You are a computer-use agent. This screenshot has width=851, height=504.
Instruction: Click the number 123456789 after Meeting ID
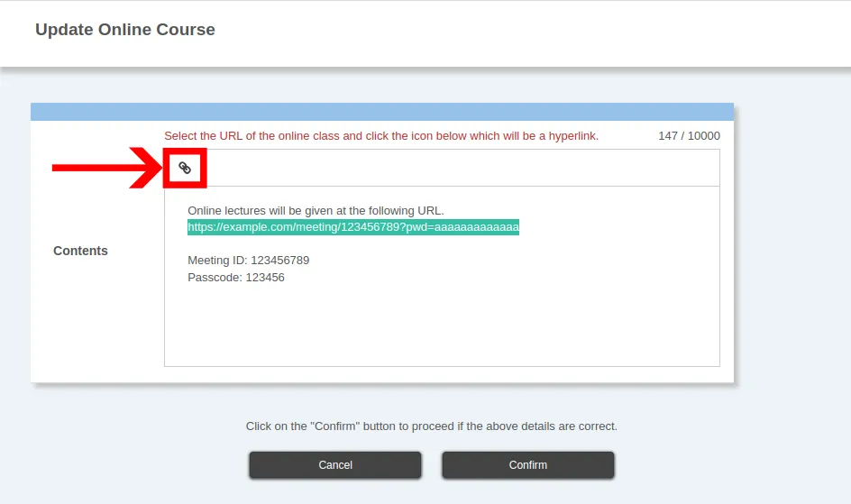tap(279, 261)
